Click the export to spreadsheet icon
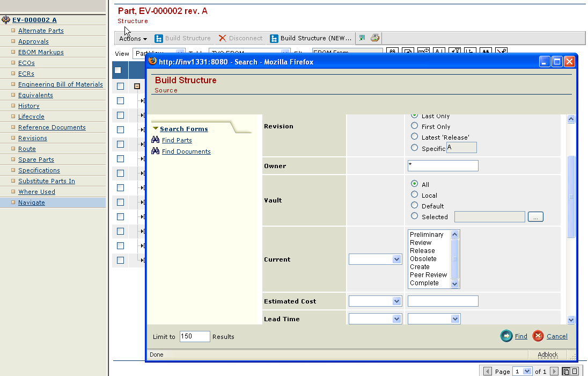This screenshot has width=588, height=376. point(363,38)
